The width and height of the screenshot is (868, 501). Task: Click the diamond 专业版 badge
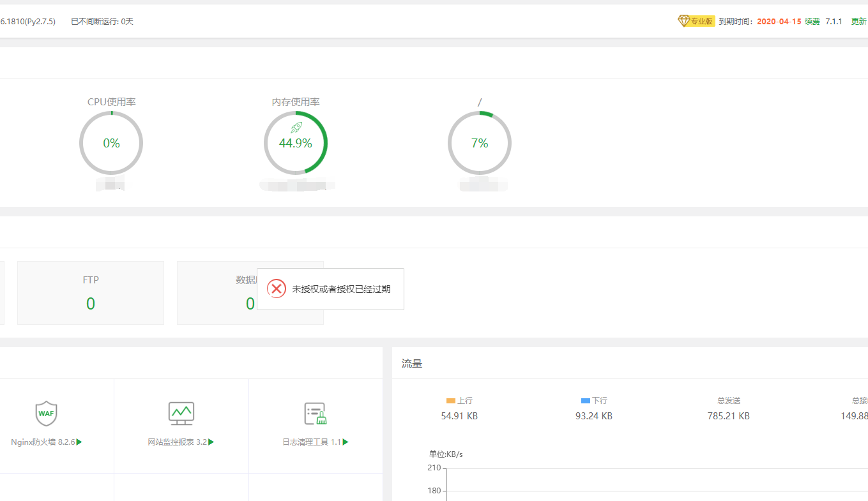click(696, 21)
